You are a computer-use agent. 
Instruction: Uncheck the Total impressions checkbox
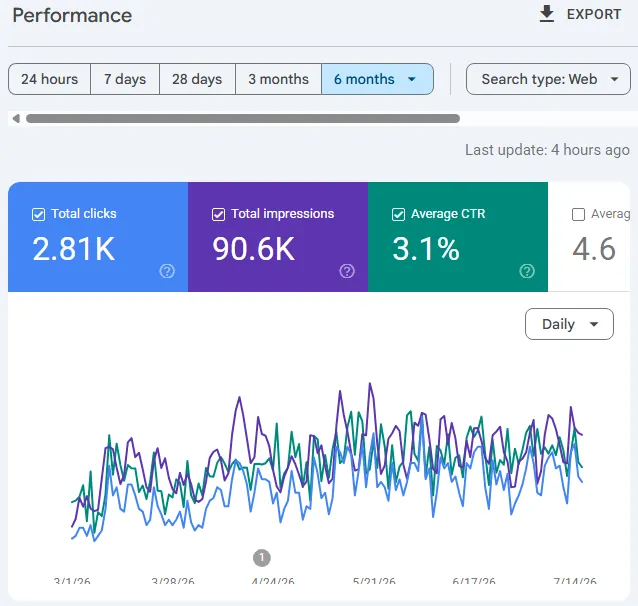point(218,214)
